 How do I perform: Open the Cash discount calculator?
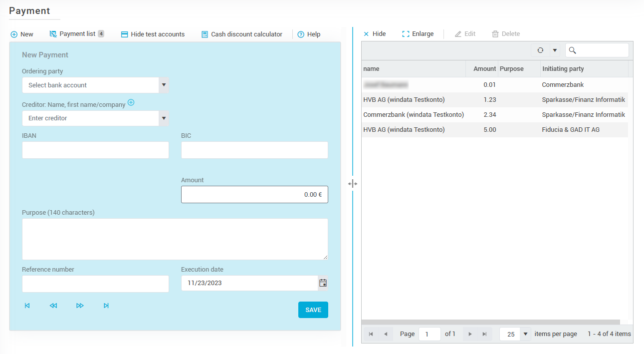coord(242,34)
